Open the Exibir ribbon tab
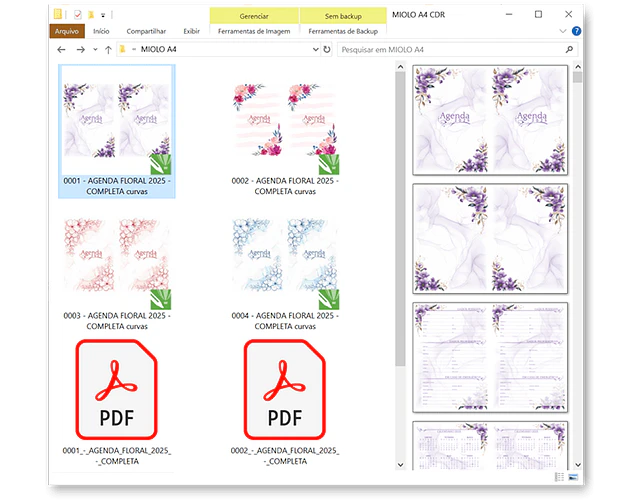Viewport: 640px width, 500px height. pyautogui.click(x=191, y=31)
